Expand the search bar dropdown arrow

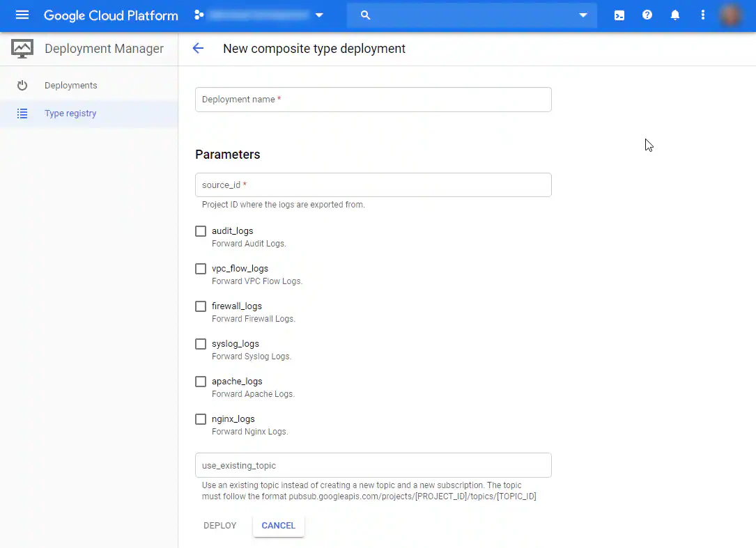pyautogui.click(x=583, y=15)
